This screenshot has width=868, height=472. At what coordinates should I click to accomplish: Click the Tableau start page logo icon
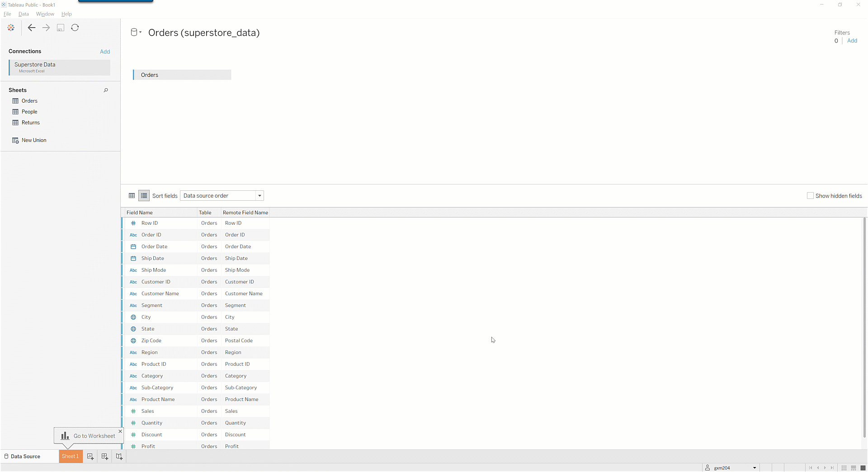tap(11, 28)
